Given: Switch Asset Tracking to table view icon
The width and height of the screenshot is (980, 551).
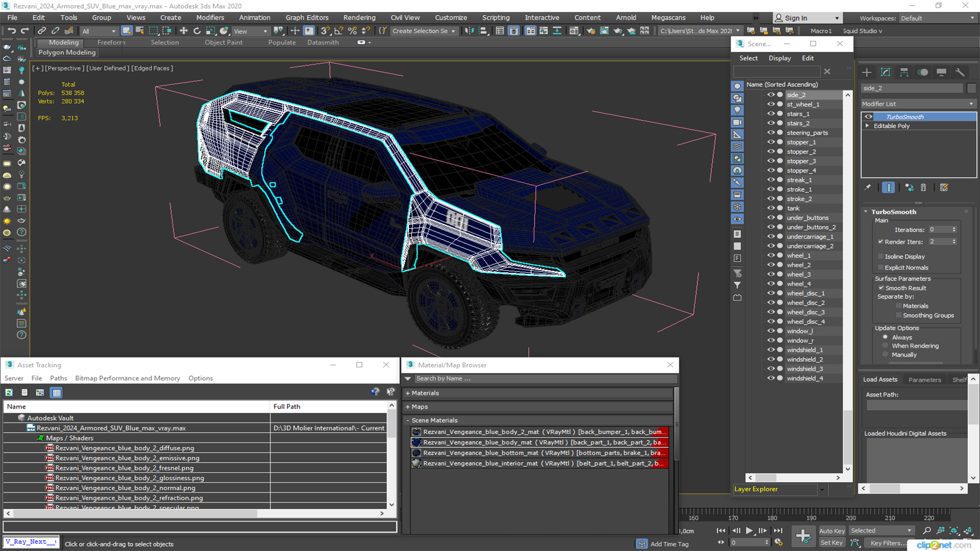Looking at the screenshot, I should click(57, 392).
